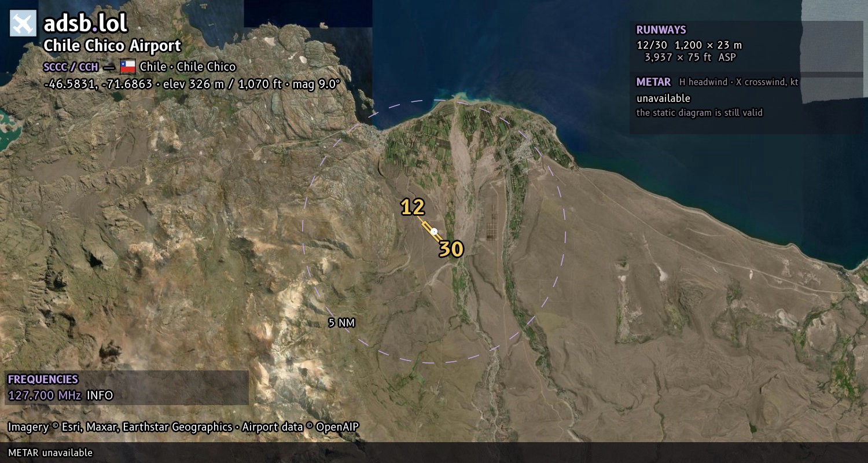868x463 pixels.
Task: Click the white airport reference point dot
Action: point(434,231)
